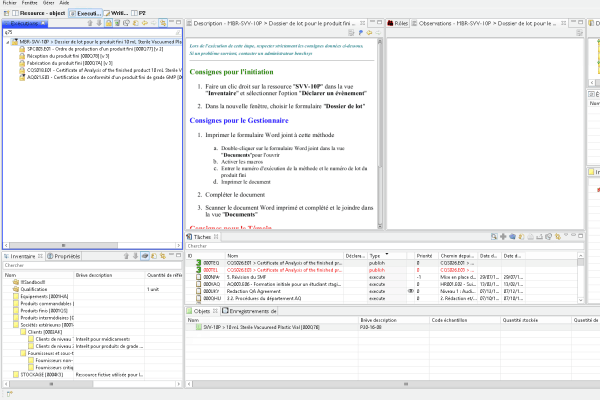Select Clients [0001AK] in inventory tree
Image resolution: width=600 pixels, height=400 pixels.
point(41,332)
